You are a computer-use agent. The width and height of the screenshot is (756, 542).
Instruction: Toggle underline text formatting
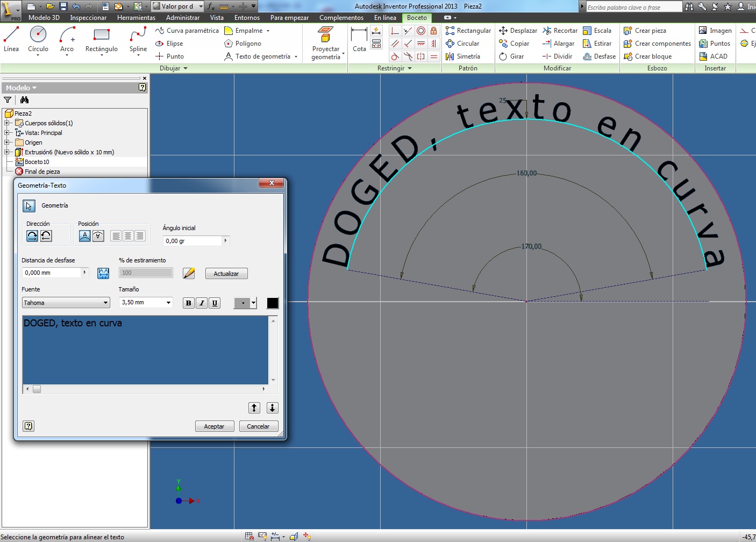(x=215, y=303)
